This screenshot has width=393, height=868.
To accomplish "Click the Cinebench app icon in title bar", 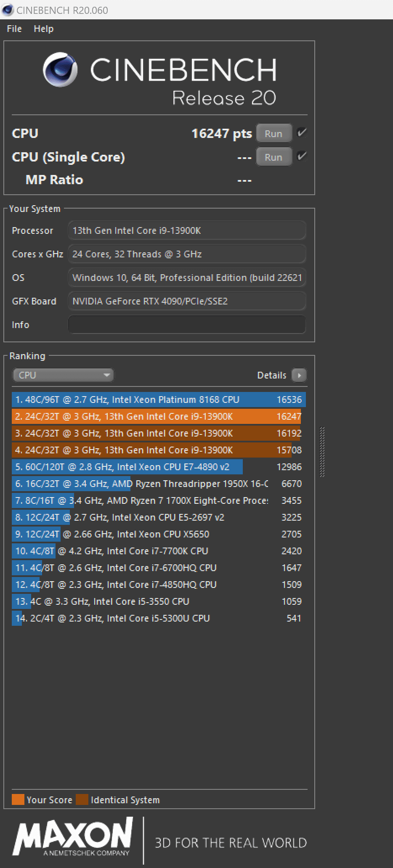I will click(x=7, y=10).
